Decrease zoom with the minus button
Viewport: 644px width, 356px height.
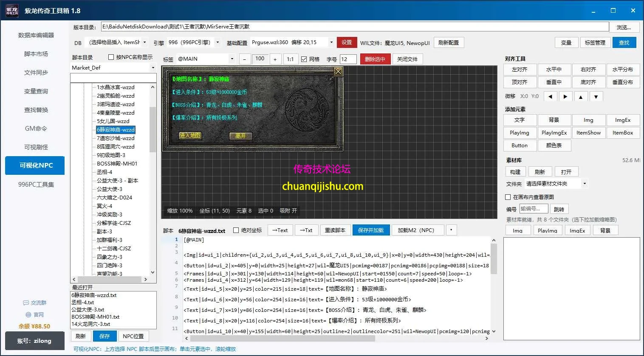tap(244, 59)
